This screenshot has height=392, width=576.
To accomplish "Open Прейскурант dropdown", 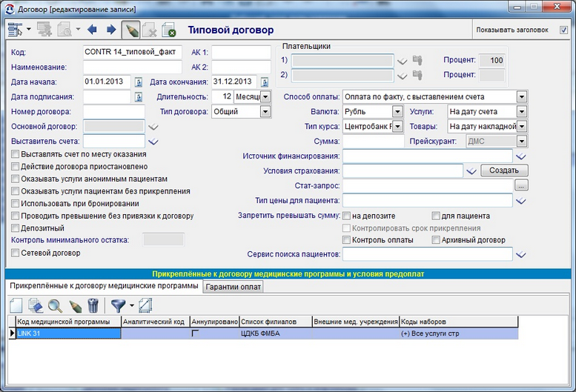I will [x=522, y=142].
